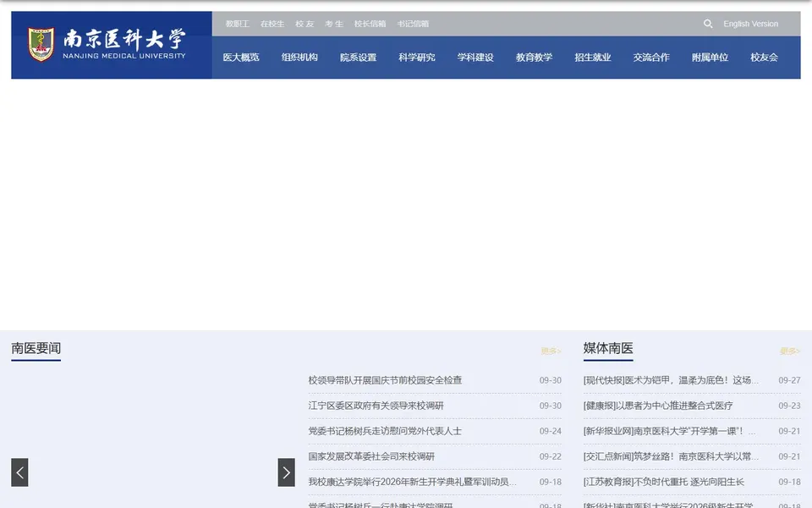Click date 09-24 in 南医要闻 list
The height and width of the screenshot is (508, 812).
(550, 431)
